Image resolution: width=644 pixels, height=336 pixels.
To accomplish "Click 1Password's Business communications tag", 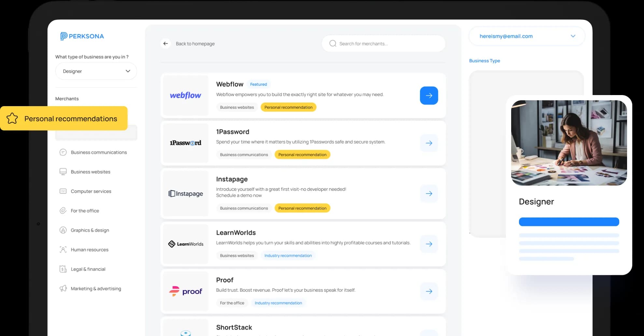I will pyautogui.click(x=244, y=155).
